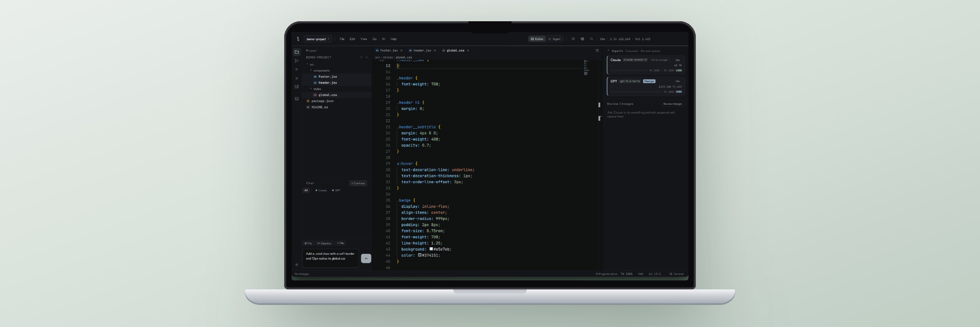
Task: Click the Continue button in Chat
Action: click(x=358, y=183)
